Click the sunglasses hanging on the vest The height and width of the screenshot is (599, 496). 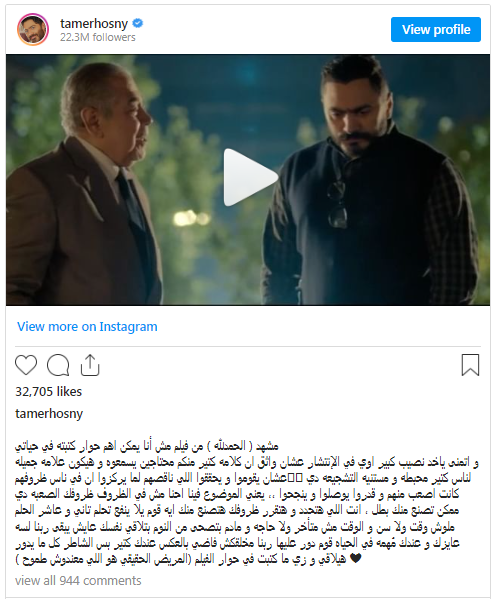pos(337,204)
